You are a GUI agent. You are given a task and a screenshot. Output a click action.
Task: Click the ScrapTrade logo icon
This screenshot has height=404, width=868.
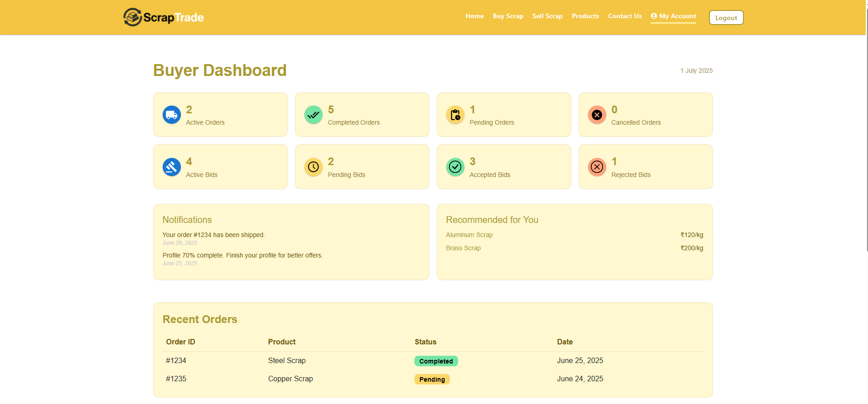point(133,17)
